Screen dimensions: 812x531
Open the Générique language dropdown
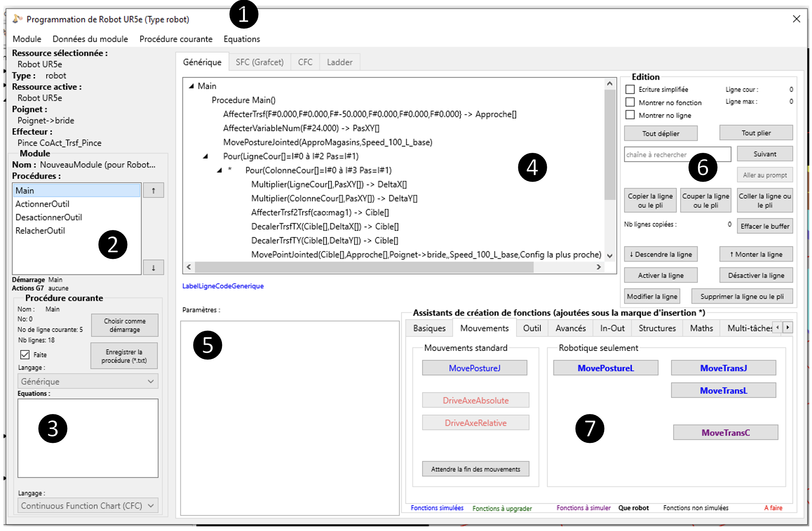(x=88, y=381)
